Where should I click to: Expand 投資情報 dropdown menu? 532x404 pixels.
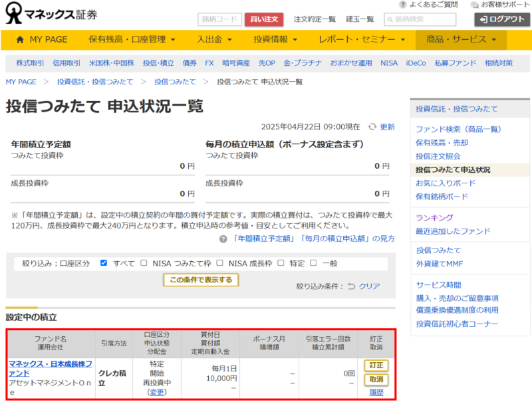click(x=275, y=40)
